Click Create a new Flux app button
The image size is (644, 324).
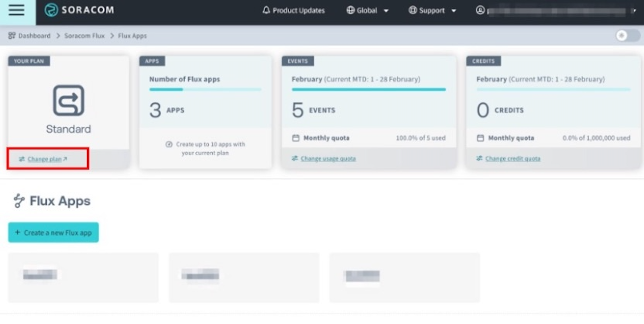point(53,232)
